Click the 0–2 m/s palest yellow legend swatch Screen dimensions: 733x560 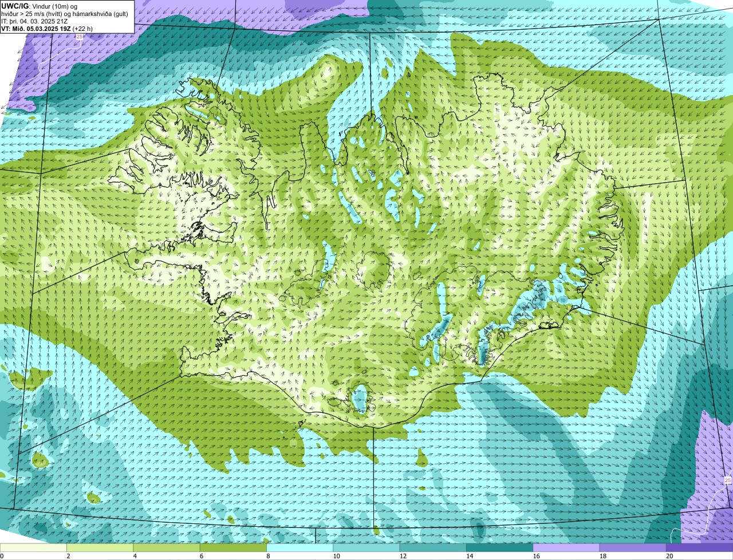(33, 548)
